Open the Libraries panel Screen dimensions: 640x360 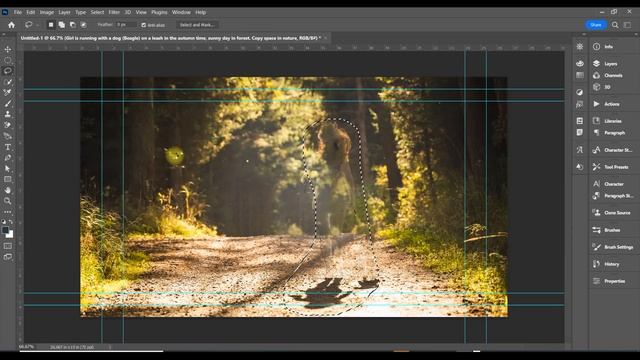tap(614, 121)
